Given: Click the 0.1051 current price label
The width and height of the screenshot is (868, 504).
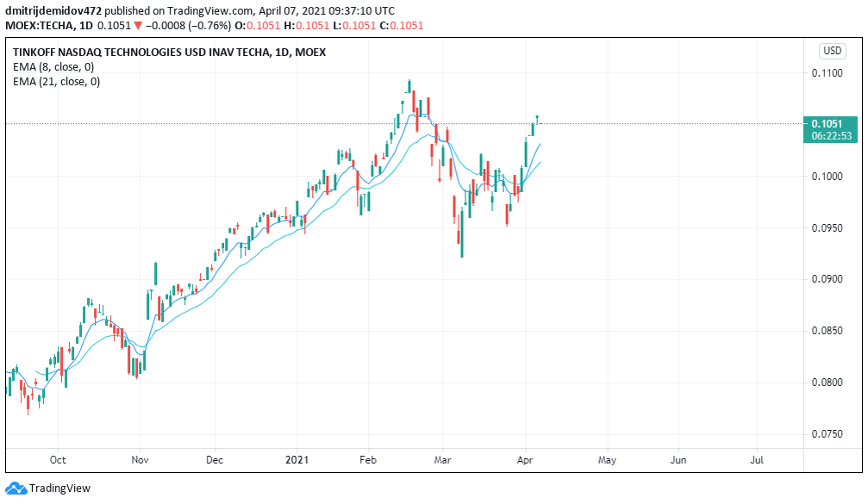Looking at the screenshot, I should 827,124.
